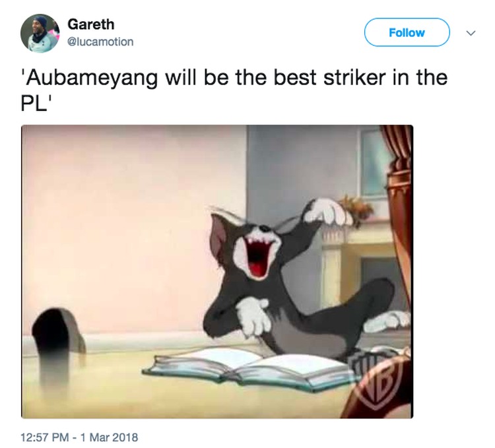Click the mouse hole in the picture
The height and width of the screenshot is (448, 495).
coord(58,335)
